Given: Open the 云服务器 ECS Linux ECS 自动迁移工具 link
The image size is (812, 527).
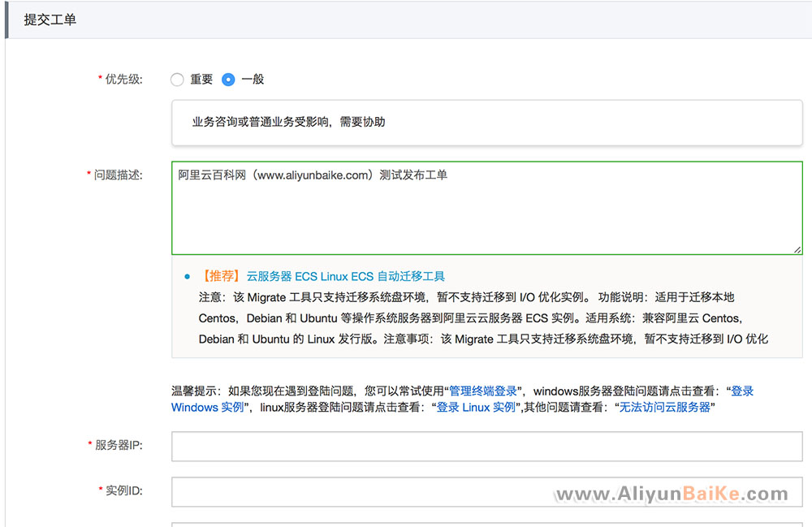Looking at the screenshot, I should (x=345, y=276).
